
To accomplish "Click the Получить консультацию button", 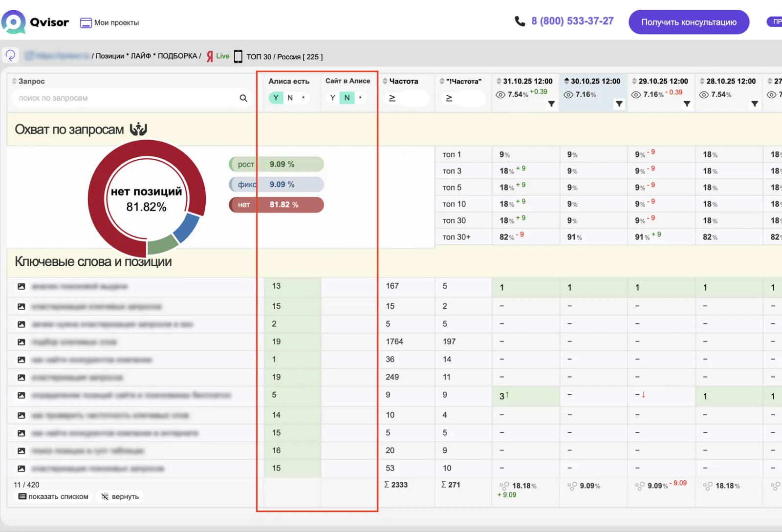I will point(689,22).
